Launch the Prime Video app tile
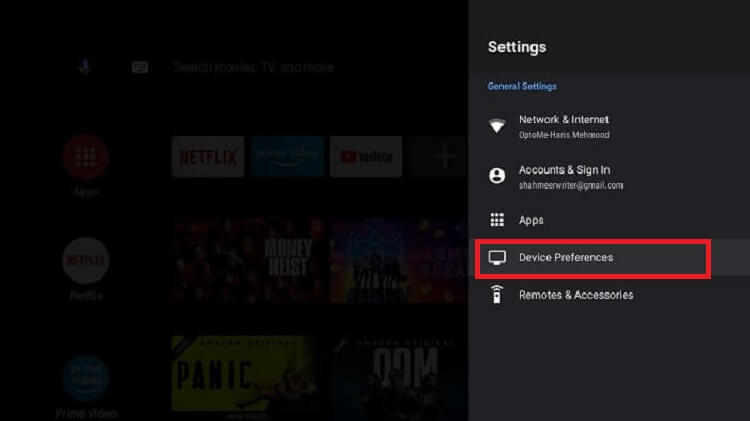The width and height of the screenshot is (750, 421). coord(287,156)
